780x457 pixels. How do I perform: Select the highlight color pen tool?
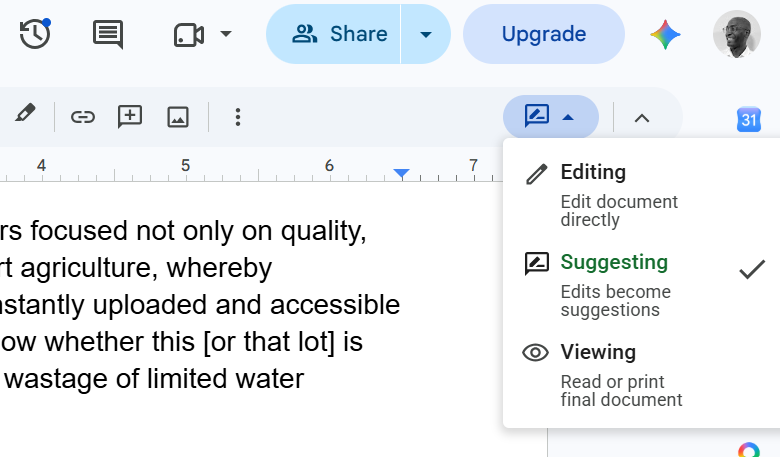pyautogui.click(x=25, y=114)
